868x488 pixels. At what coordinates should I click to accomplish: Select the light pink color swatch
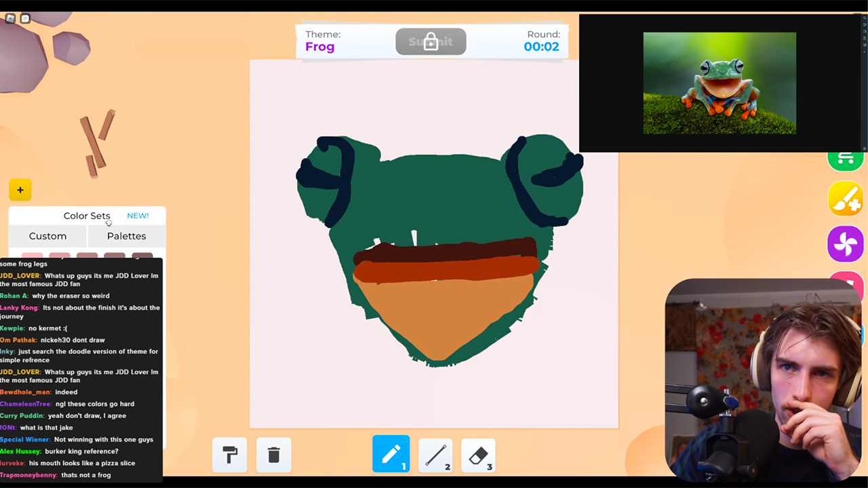[33, 256]
